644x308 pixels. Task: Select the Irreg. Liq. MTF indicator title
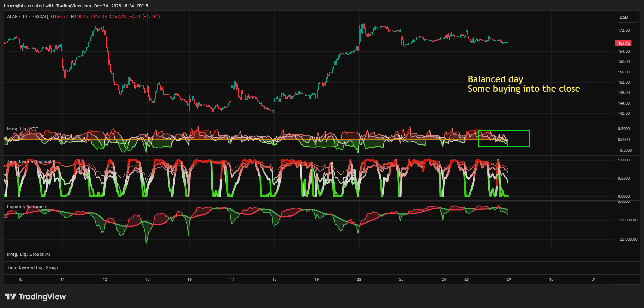click(22, 129)
